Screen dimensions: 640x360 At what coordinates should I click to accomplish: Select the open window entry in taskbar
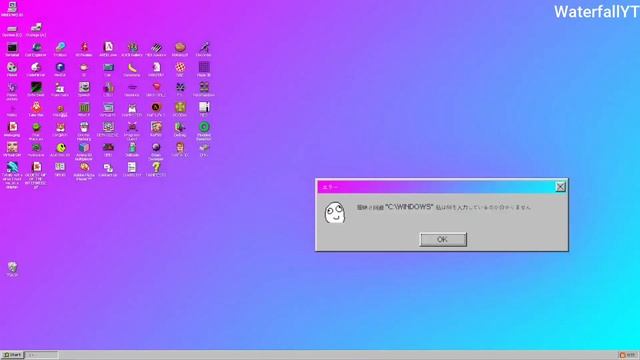42,355
